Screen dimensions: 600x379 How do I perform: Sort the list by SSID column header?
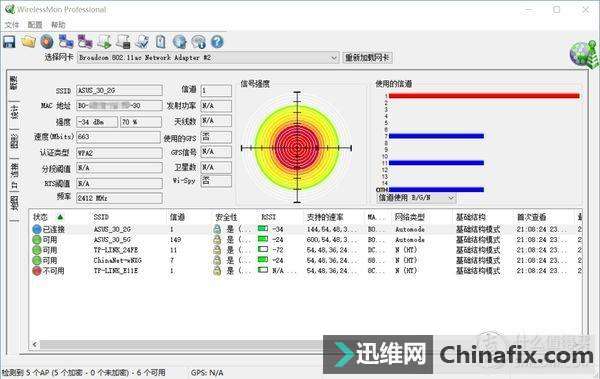tap(101, 217)
